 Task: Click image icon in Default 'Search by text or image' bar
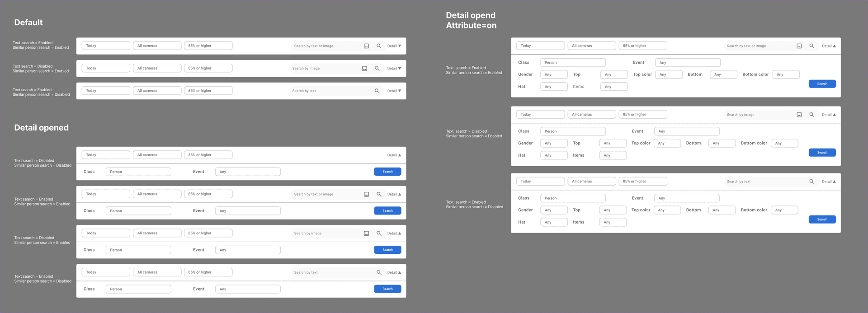tap(366, 46)
